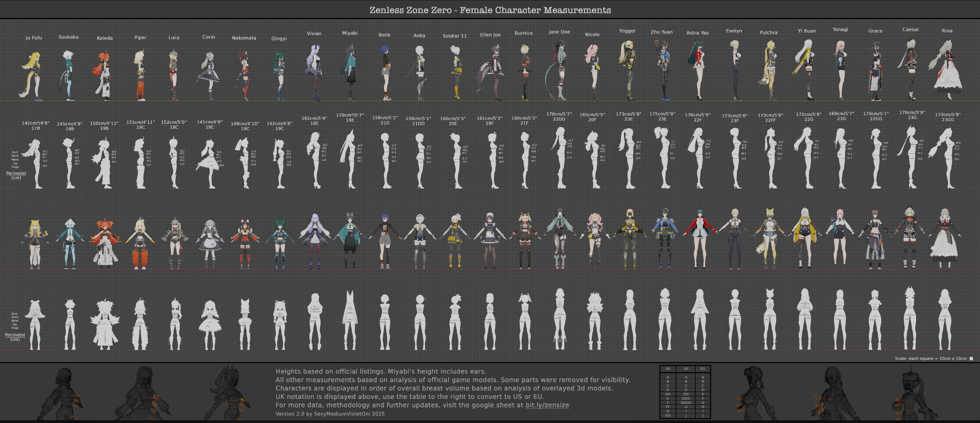Open the bit.ly/zensize link
The width and height of the screenshot is (980, 423).
547,405
